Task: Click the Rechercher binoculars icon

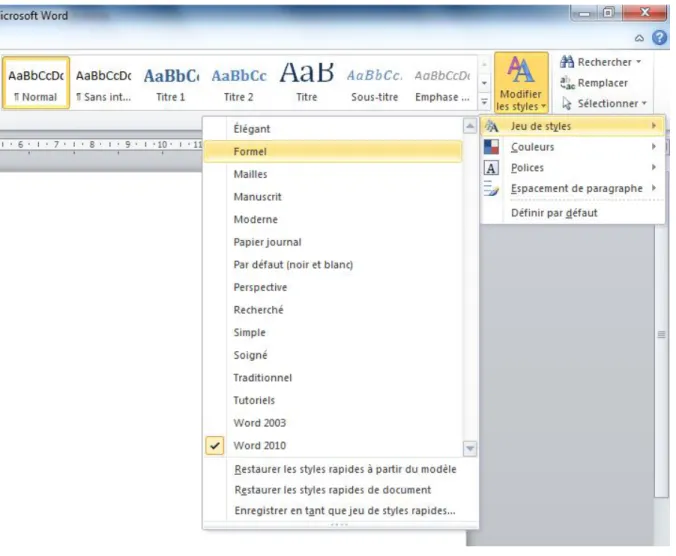Action: [567, 62]
